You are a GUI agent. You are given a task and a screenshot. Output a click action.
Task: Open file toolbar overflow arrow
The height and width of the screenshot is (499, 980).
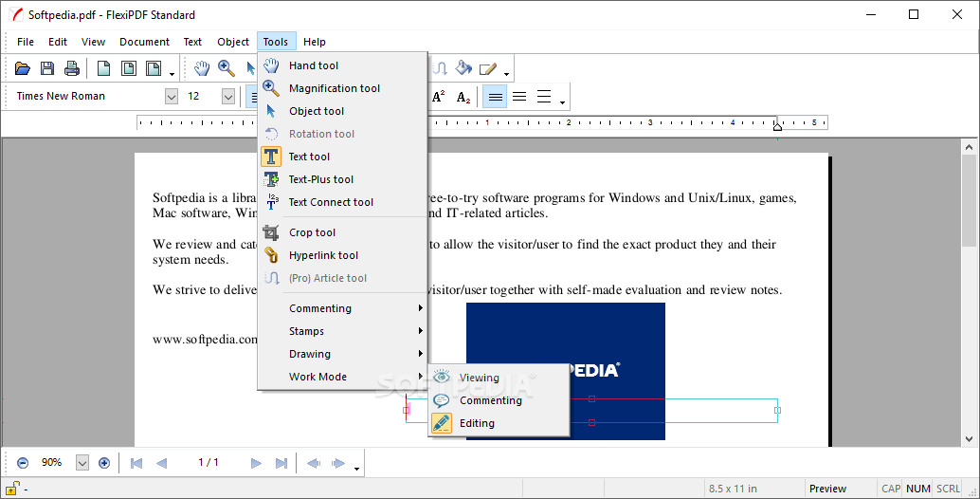click(172, 74)
